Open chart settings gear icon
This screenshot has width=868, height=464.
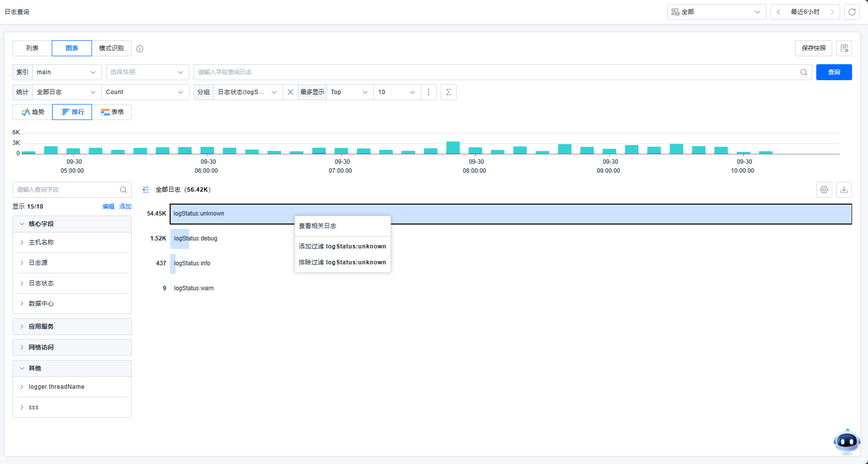pos(824,190)
